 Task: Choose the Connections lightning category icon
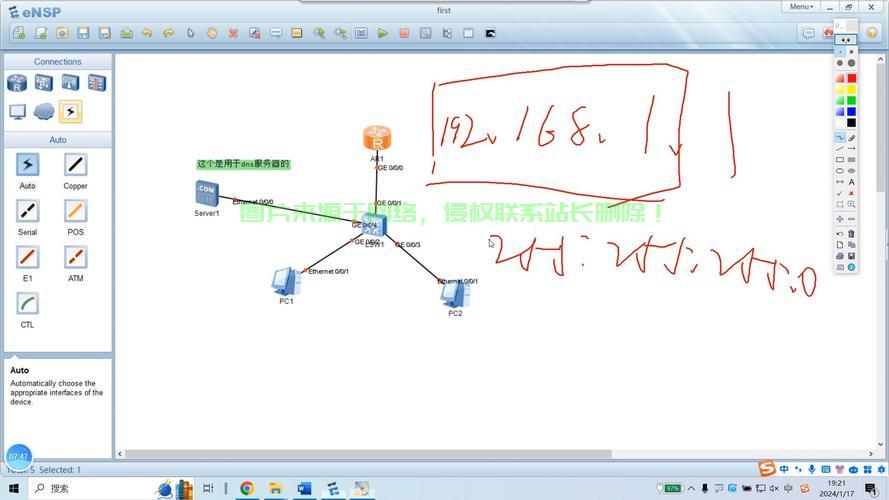coord(70,111)
